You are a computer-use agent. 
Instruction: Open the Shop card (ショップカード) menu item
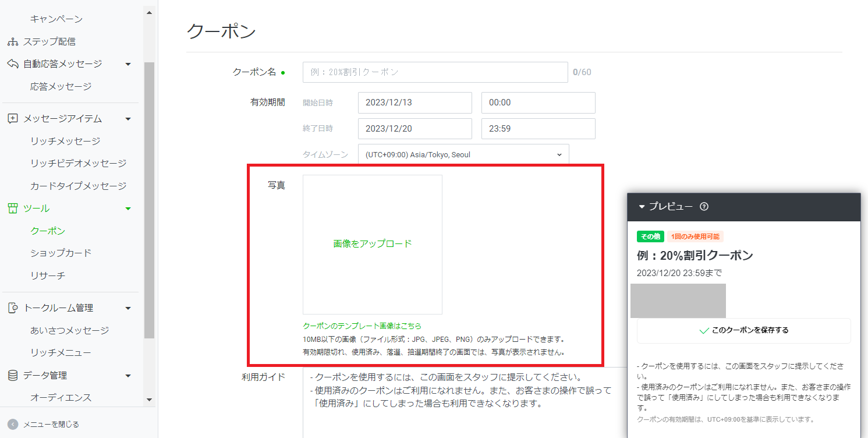click(61, 253)
